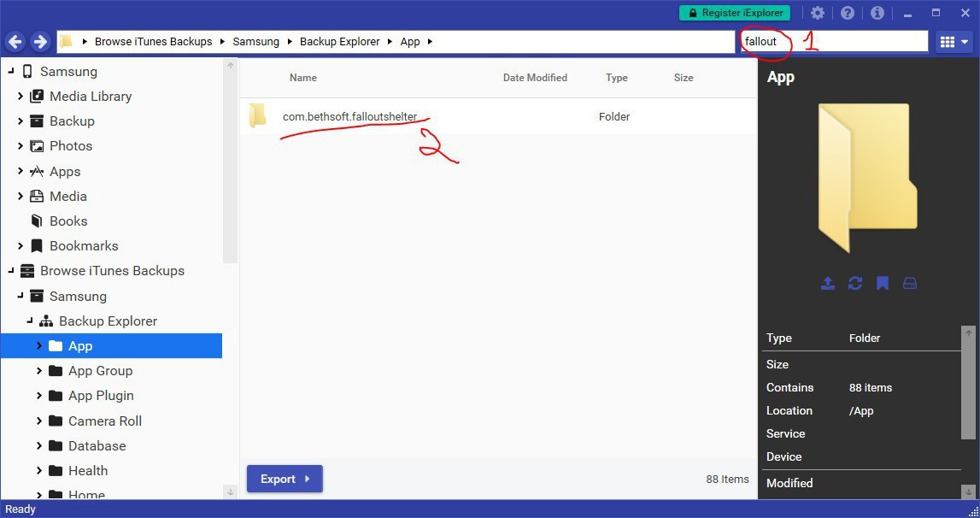Click the export upload icon under folder preview
Image resolution: width=980 pixels, height=518 pixels.
click(827, 284)
